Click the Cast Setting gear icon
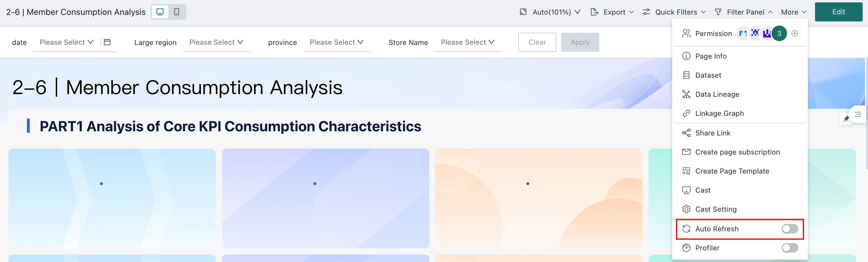 686,209
